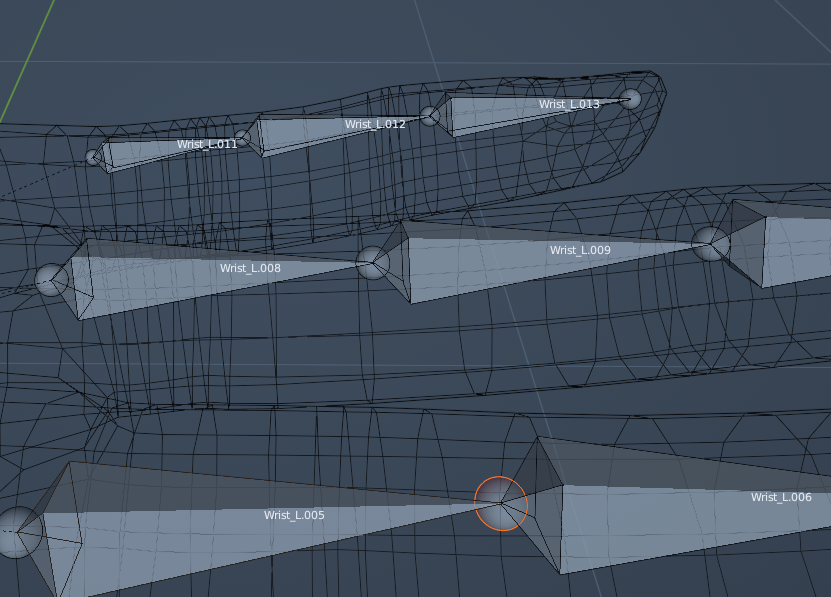Click the root joint of Wrist_L.011
The image size is (831, 597).
coord(93,157)
